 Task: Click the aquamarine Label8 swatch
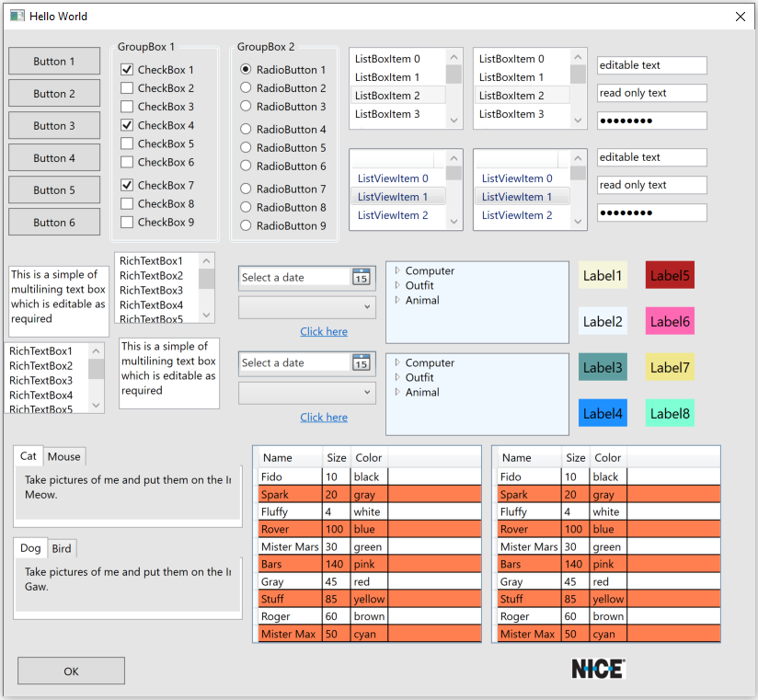[x=670, y=413]
